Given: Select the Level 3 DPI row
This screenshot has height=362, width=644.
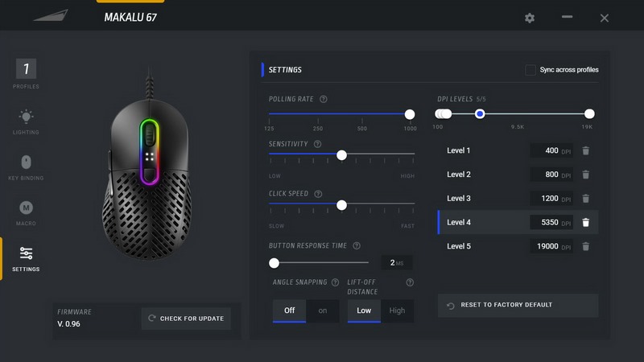Looking at the screenshot, I should [x=518, y=198].
